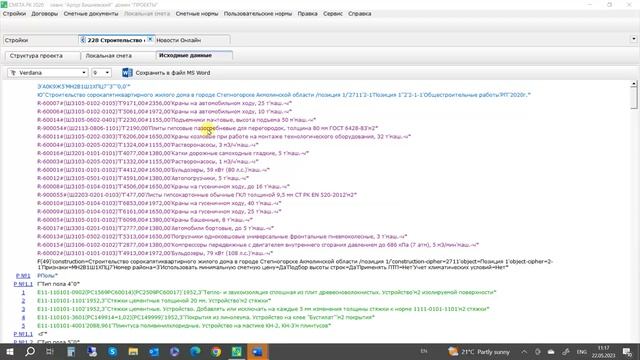
Task: Click the ENG language indicator
Action: tap(582, 351)
